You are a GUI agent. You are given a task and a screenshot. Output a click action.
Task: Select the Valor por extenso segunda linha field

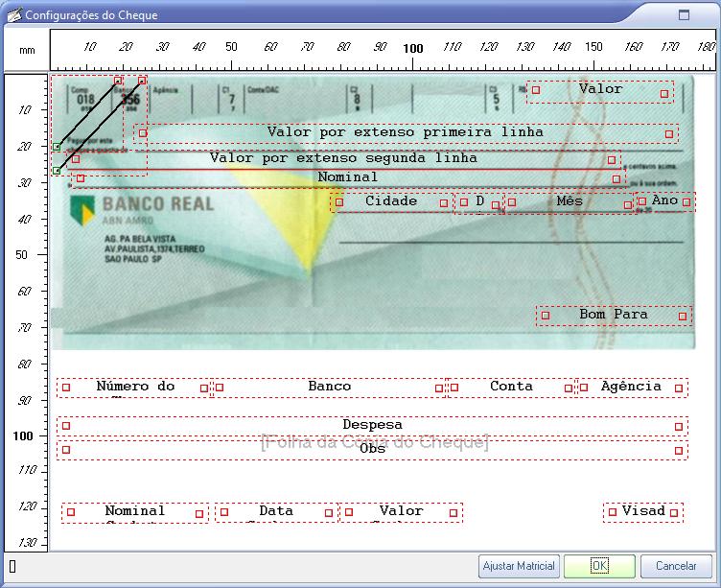[x=343, y=158]
